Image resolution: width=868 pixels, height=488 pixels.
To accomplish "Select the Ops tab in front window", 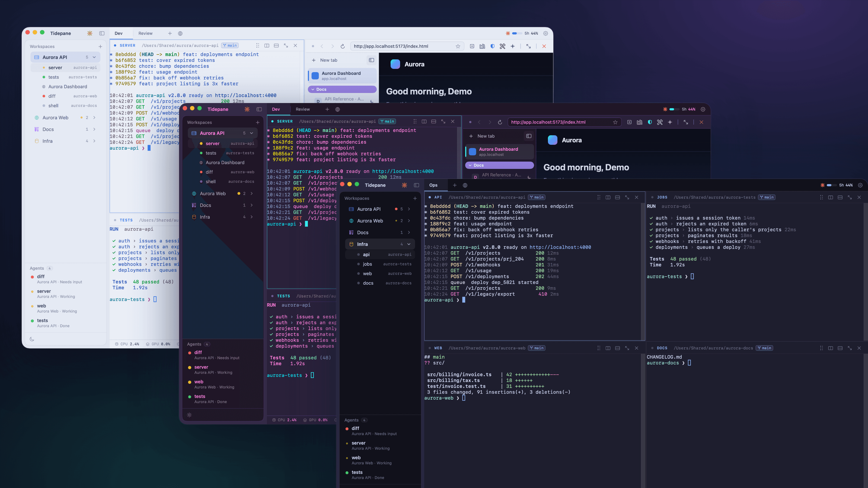I will click(433, 185).
